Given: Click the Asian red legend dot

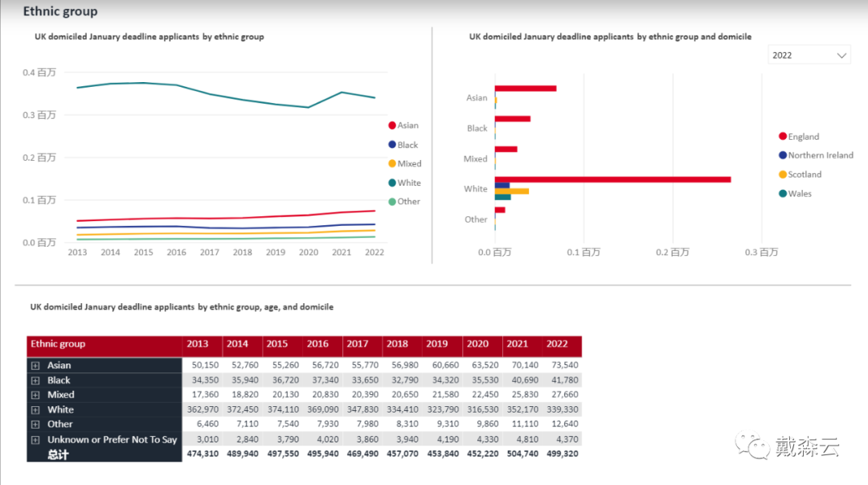Looking at the screenshot, I should 392,125.
